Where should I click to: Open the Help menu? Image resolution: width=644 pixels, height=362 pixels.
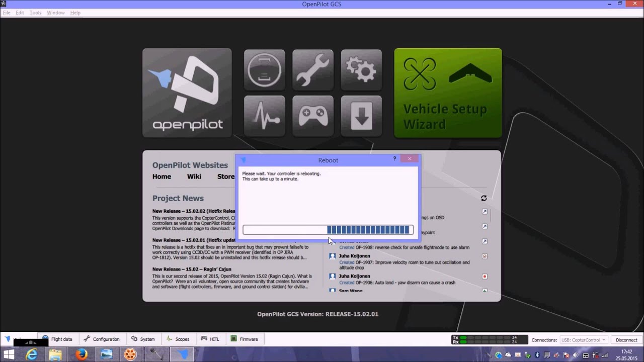tap(75, 13)
